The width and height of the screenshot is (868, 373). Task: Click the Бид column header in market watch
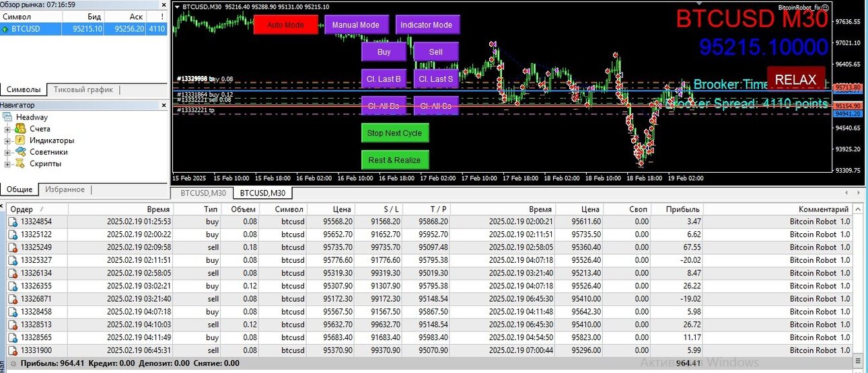click(x=83, y=16)
